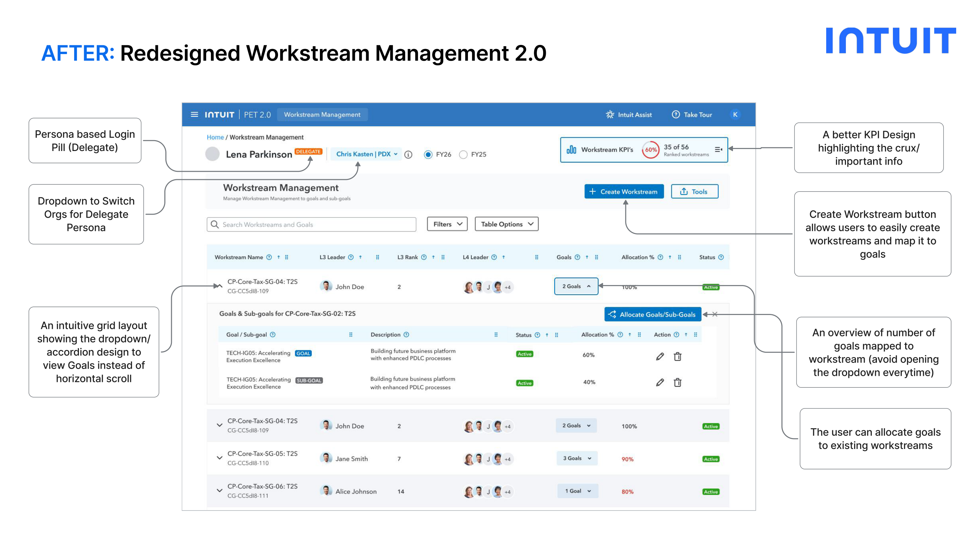Select the FY25 radio button

click(x=463, y=154)
